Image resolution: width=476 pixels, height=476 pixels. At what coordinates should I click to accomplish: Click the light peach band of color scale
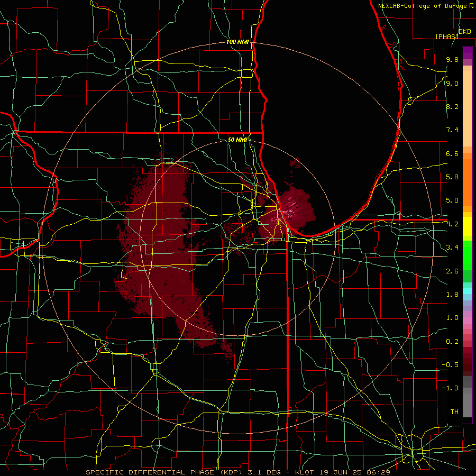pyautogui.click(x=467, y=108)
